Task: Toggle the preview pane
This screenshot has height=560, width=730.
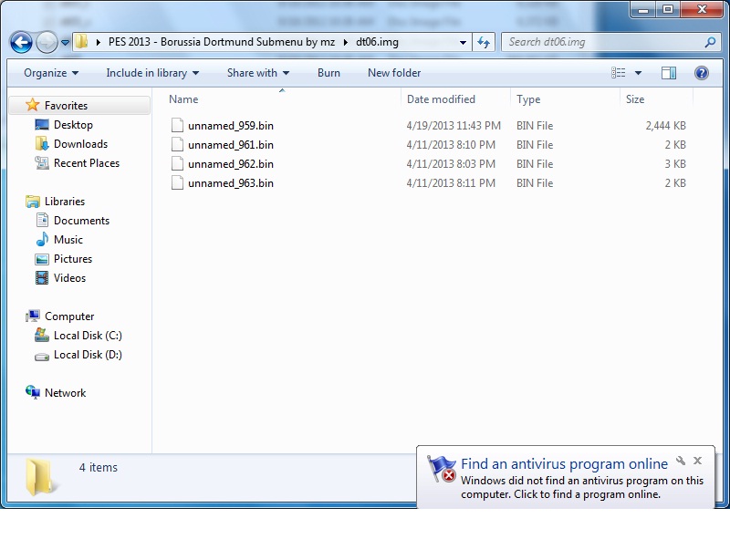Action: (669, 73)
